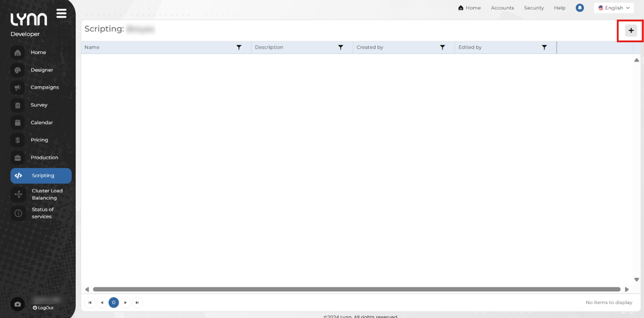Viewport: 644px width, 318px height.
Task: Sort by the Name column header
Action: (92, 47)
